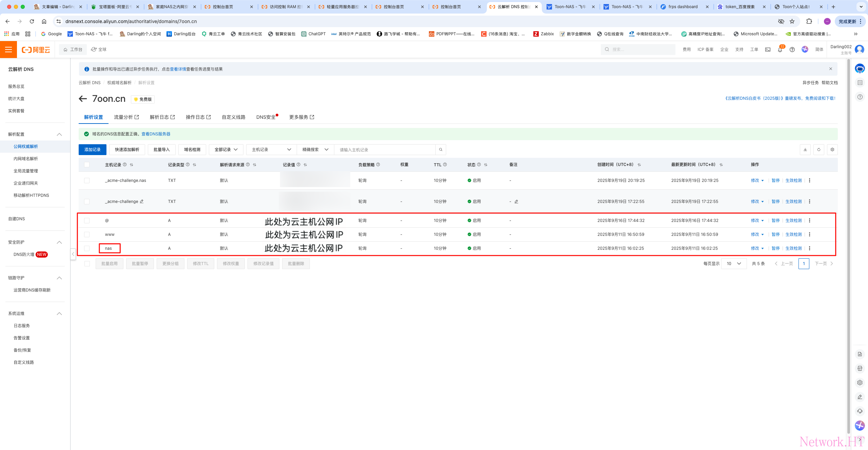The width and height of the screenshot is (868, 450).
Task: Switch to the 自定义线路 tab
Action: tap(233, 117)
